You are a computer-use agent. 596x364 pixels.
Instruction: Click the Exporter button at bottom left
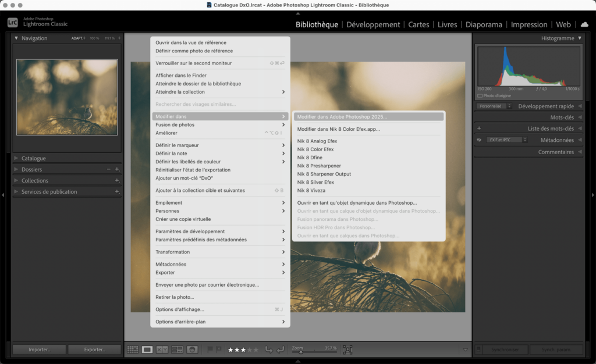[95, 349]
